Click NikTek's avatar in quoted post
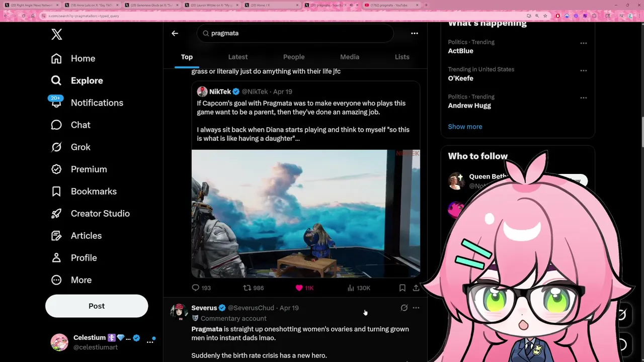This screenshot has width=644, height=362. (x=202, y=92)
